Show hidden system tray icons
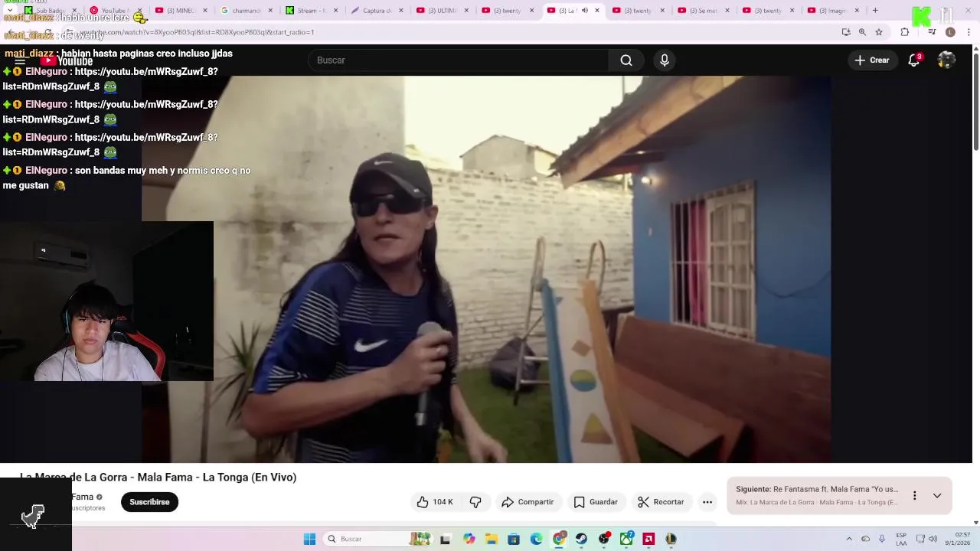Viewport: 980px width, 551px height. point(849,539)
